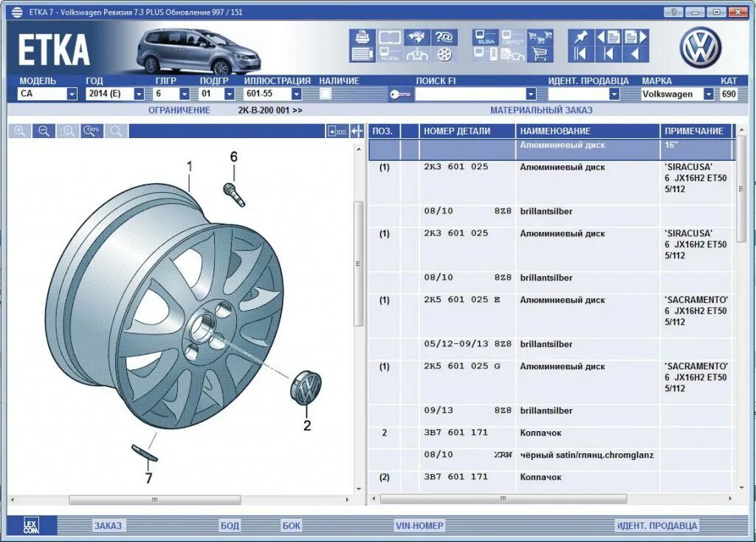The width and height of the screenshot is (756, 542).
Task: Open the ELSA link icon
Action: click(486, 38)
